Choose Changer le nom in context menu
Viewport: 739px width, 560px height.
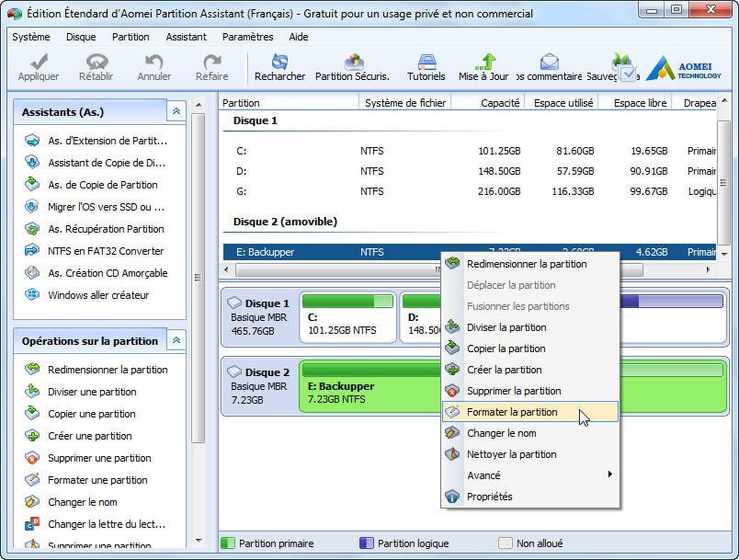coord(530,433)
